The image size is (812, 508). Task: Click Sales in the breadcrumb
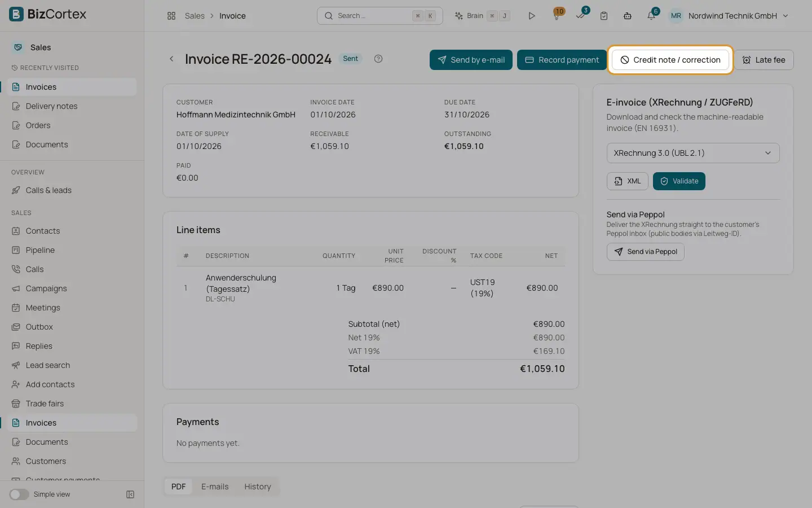pos(195,16)
